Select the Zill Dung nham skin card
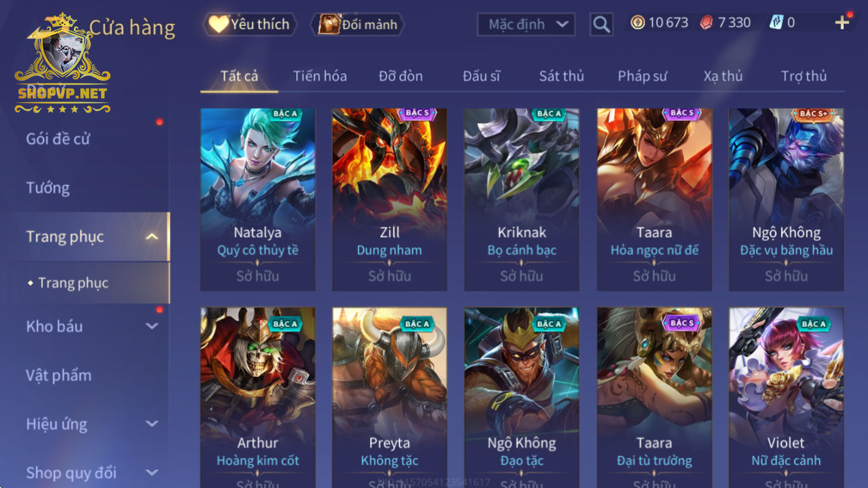Screen dimensions: 868x488 point(389,199)
